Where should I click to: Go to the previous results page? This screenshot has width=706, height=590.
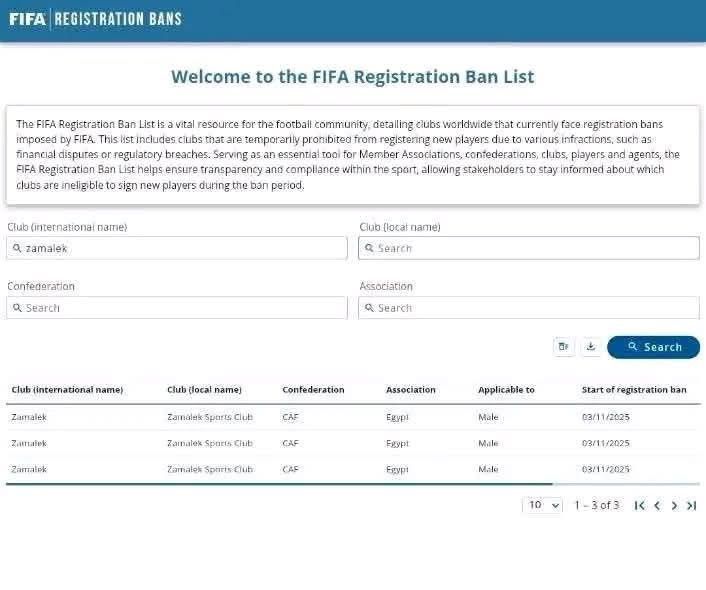coord(657,506)
